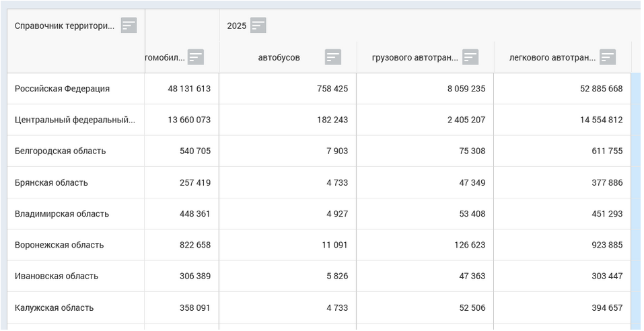Click cell value 758 425
644x331 pixels.
pos(332,89)
